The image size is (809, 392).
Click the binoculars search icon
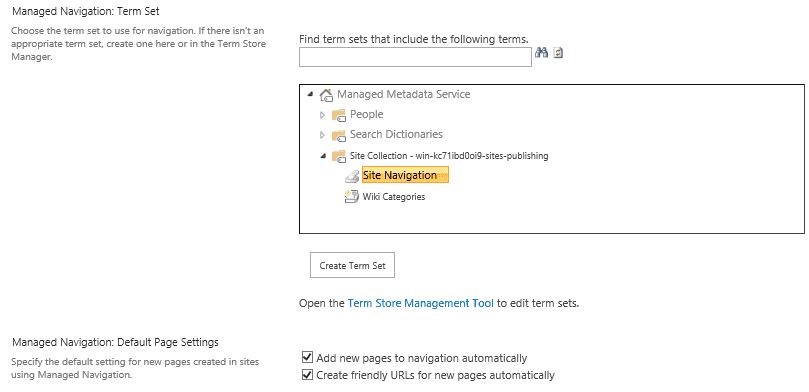541,53
